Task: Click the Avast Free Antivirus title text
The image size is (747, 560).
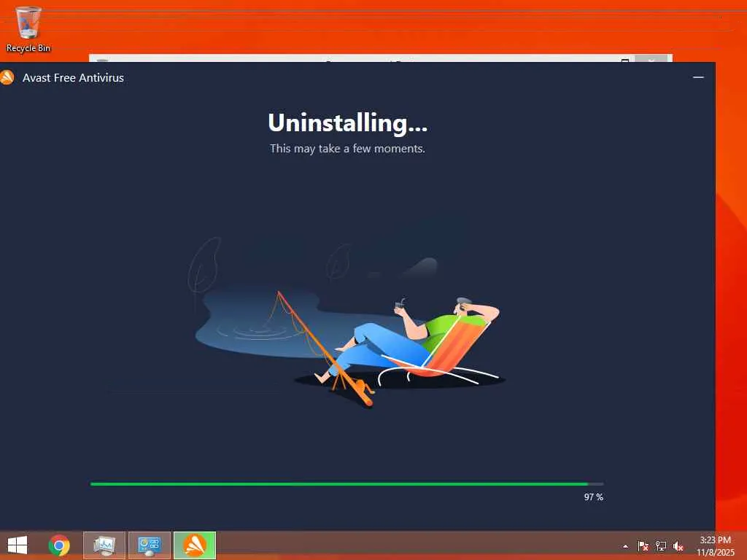Action: pyautogui.click(x=74, y=77)
